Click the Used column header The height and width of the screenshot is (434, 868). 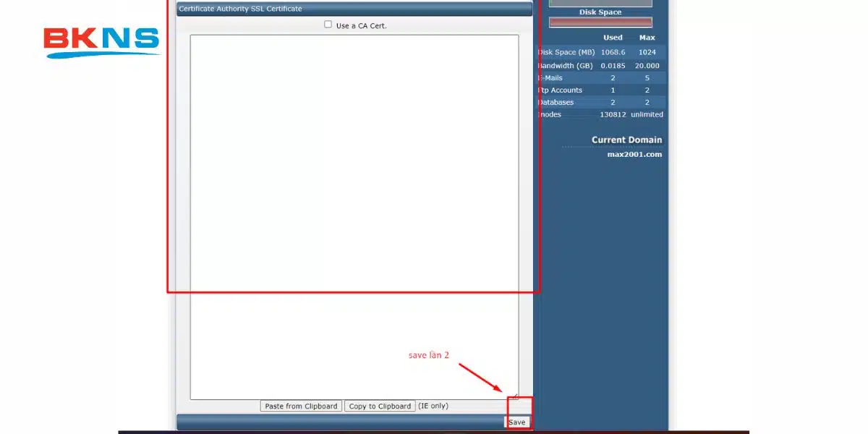(x=613, y=38)
